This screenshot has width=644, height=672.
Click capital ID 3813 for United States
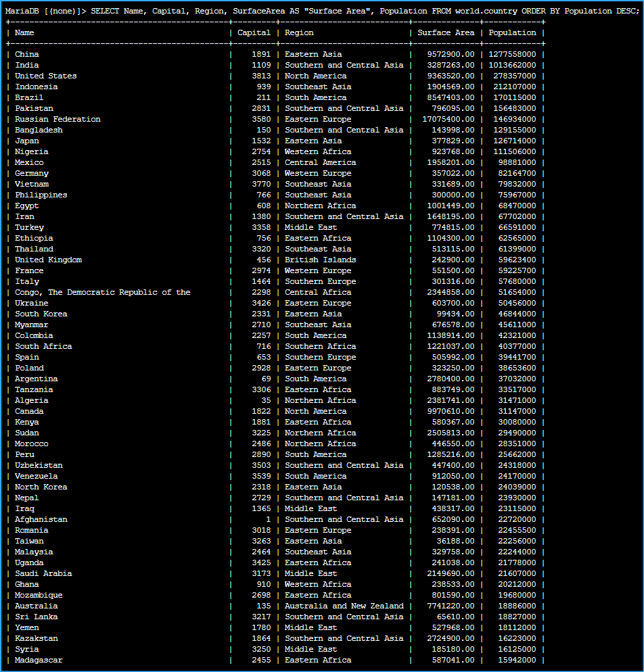coord(261,76)
